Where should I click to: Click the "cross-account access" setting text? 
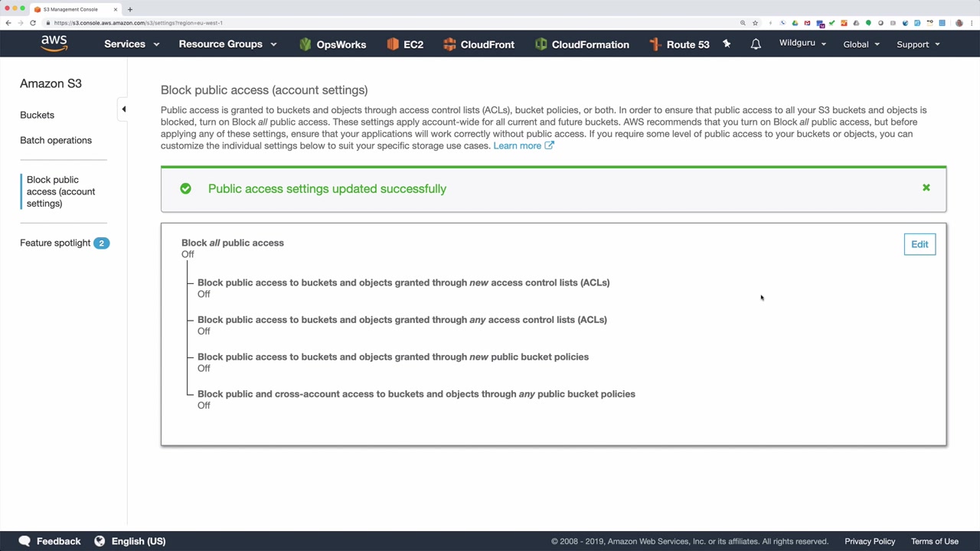tap(416, 394)
